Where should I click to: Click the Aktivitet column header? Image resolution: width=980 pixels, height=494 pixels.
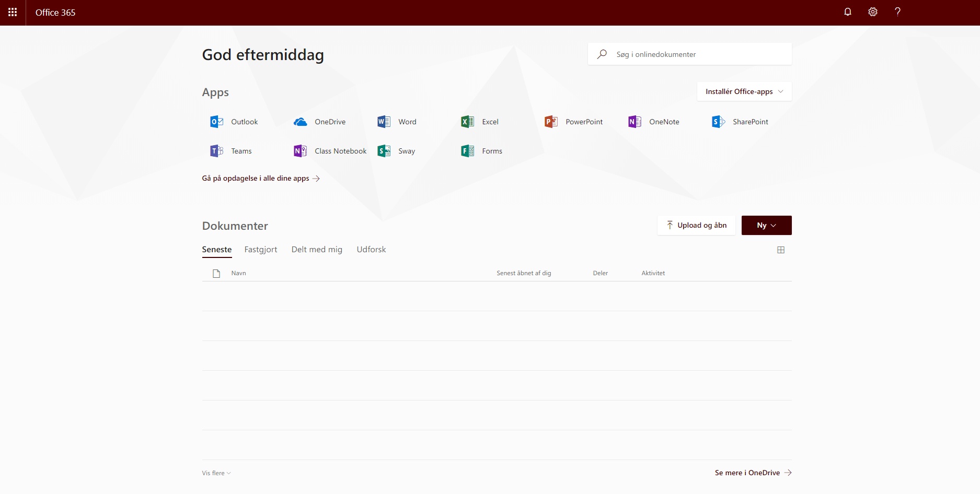pyautogui.click(x=653, y=273)
